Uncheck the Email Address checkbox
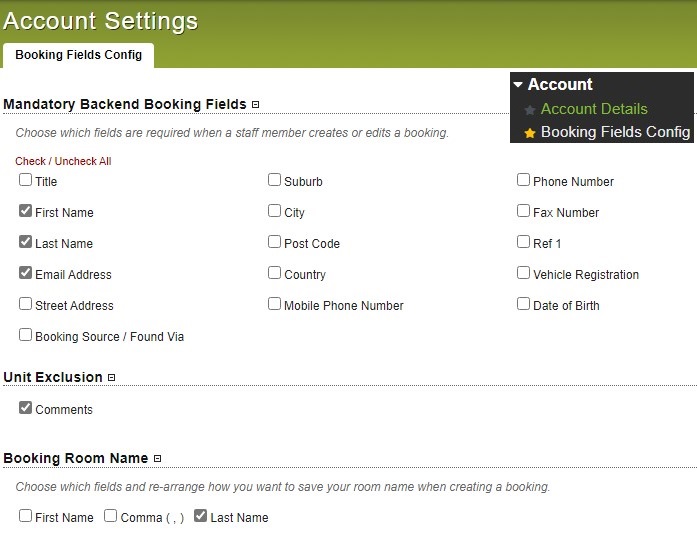Viewport: 697px width, 539px height. (25, 273)
